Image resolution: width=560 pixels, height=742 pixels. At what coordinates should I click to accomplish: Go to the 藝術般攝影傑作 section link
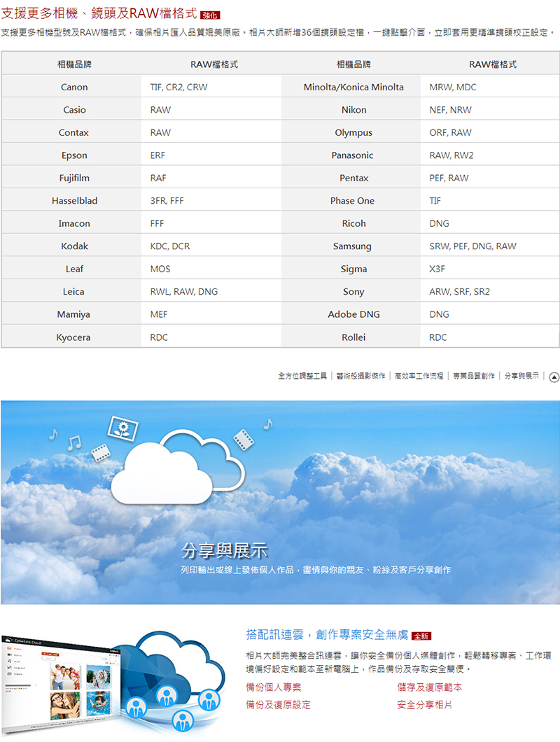point(360,376)
